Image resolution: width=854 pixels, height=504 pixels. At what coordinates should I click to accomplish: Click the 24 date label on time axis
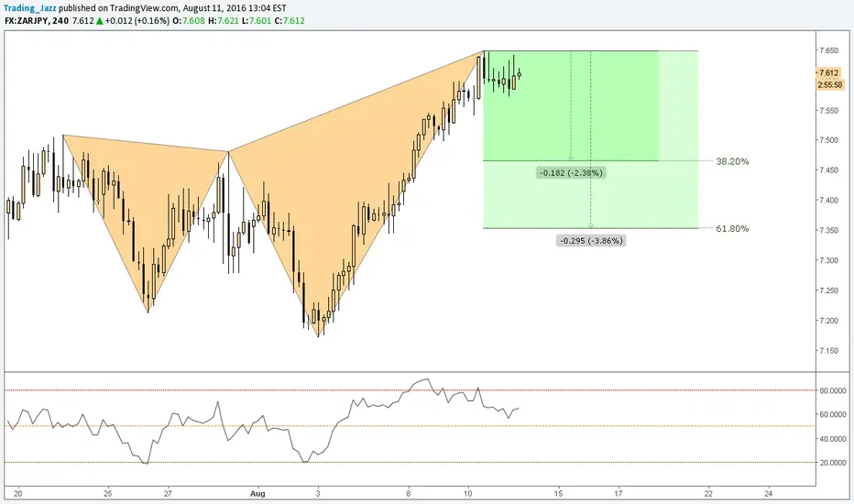pyautogui.click(x=769, y=494)
